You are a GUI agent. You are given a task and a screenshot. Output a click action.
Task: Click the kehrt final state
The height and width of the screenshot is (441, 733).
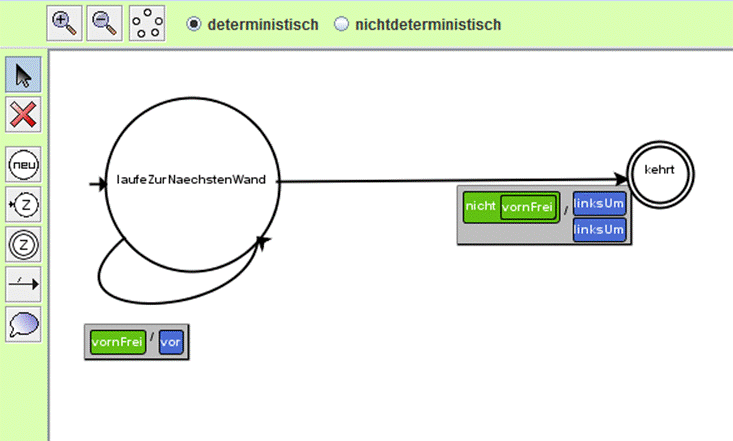coord(659,172)
